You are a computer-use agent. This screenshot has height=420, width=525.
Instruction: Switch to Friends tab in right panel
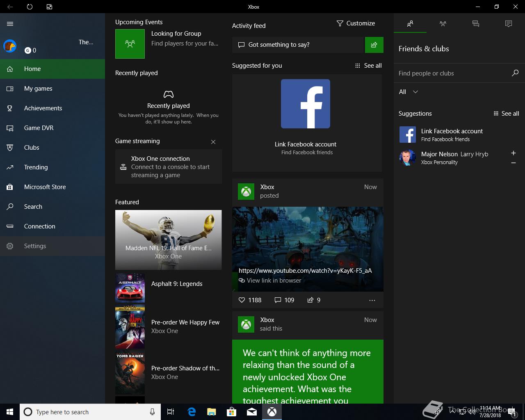410,24
